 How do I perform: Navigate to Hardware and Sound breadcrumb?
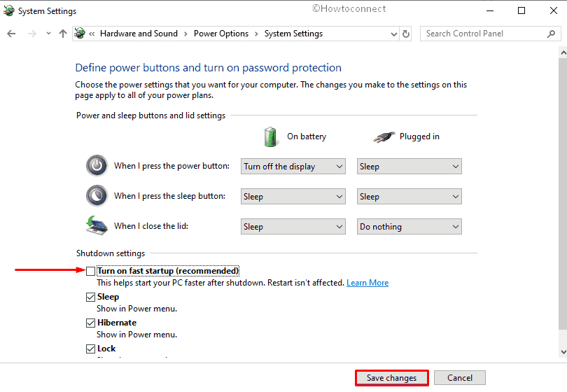139,34
